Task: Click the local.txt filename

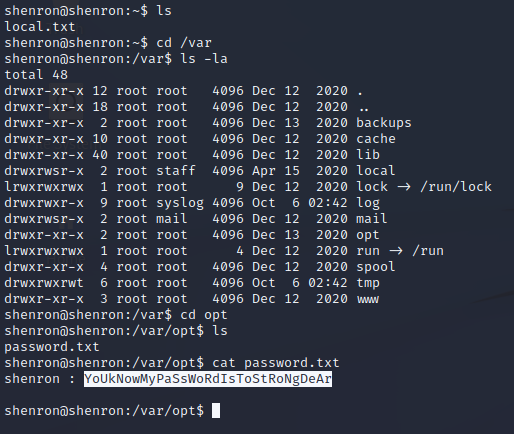Action: [x=40, y=27]
